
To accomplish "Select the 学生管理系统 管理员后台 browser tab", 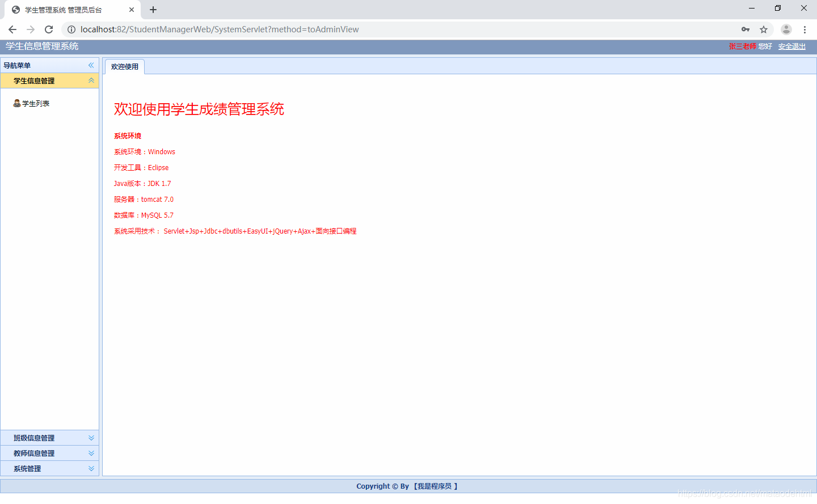I will 73,10.
